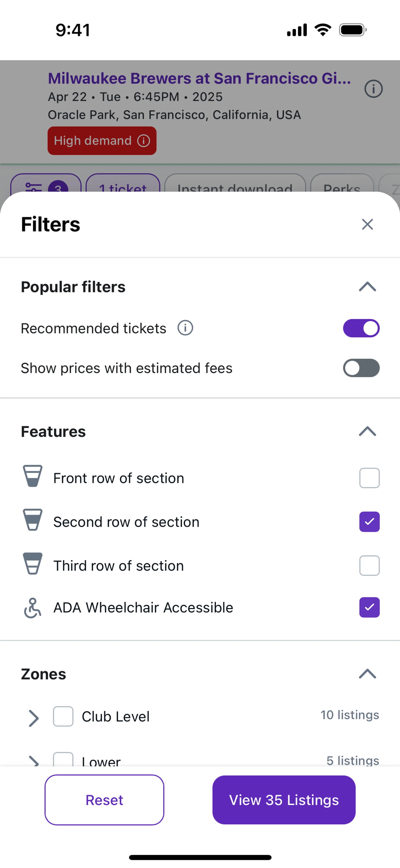Tap View 35 Listings button
Viewport: 400px width, 868px height.
click(284, 800)
